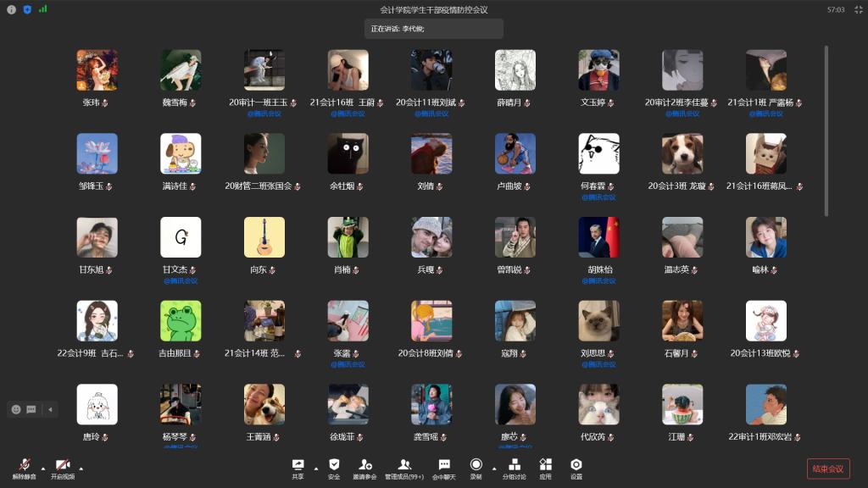The height and width of the screenshot is (488, 868).
Task: Start recording with the 录制 button
Action: [476, 467]
